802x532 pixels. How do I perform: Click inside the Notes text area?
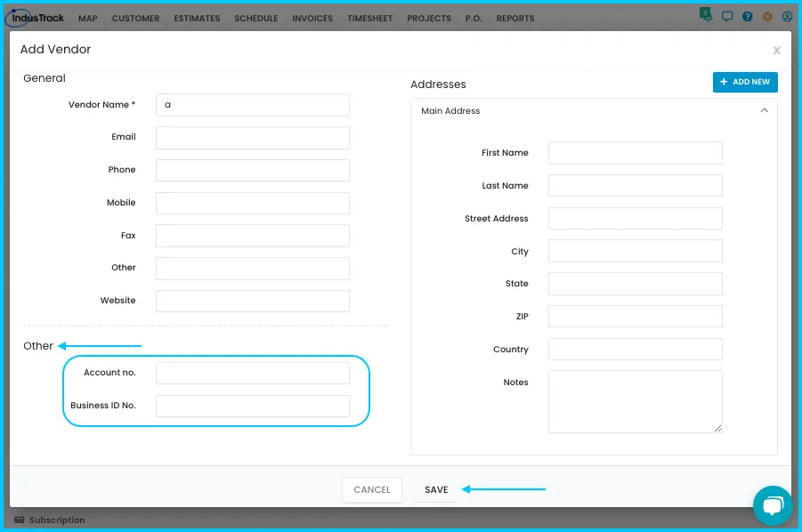pyautogui.click(x=636, y=402)
